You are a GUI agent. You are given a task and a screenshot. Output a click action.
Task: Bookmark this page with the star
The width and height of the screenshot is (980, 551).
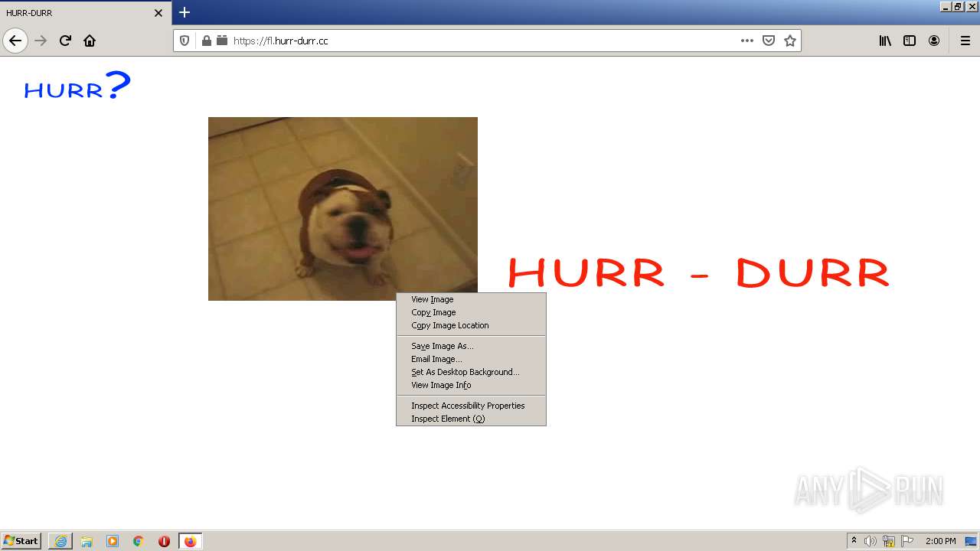(790, 41)
